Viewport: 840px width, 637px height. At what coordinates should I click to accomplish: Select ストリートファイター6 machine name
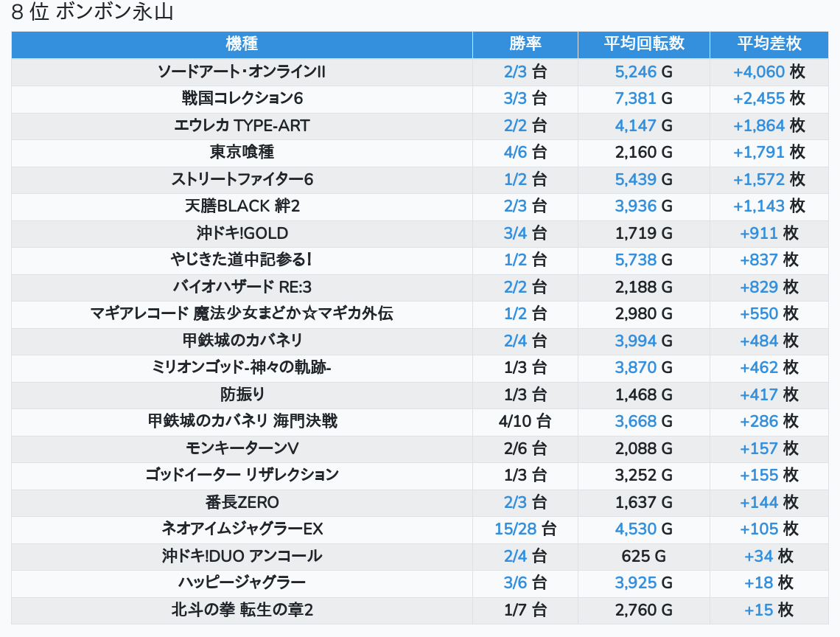point(242,179)
